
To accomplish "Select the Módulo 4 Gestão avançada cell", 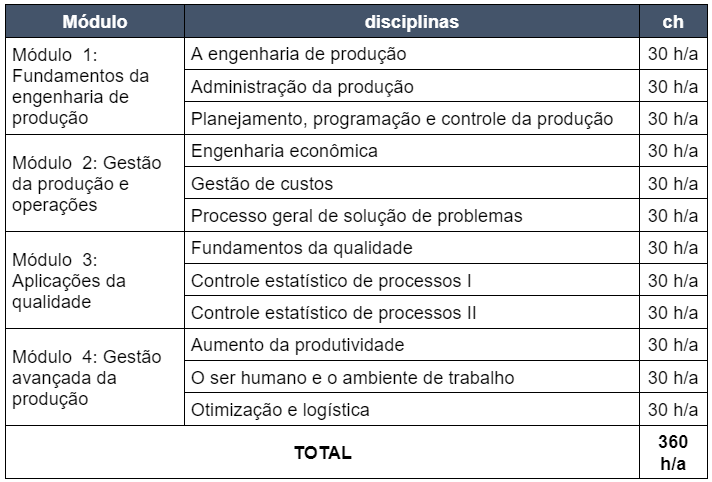I will (95, 378).
